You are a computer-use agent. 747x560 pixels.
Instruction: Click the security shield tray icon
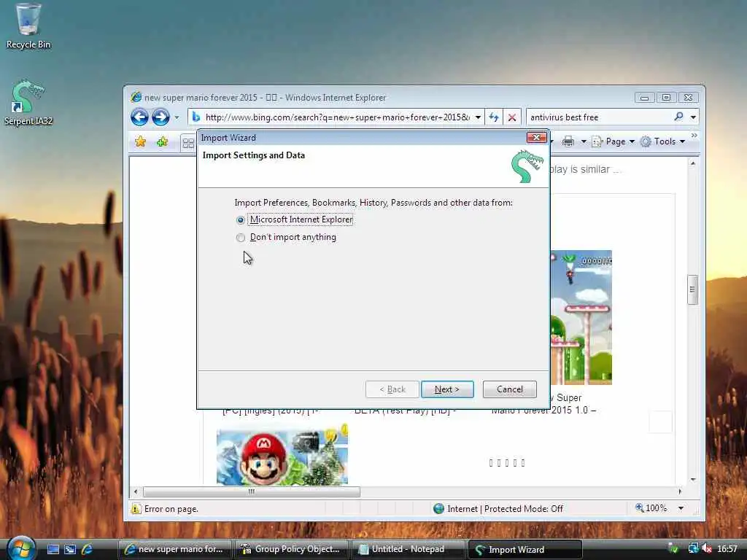(x=673, y=549)
